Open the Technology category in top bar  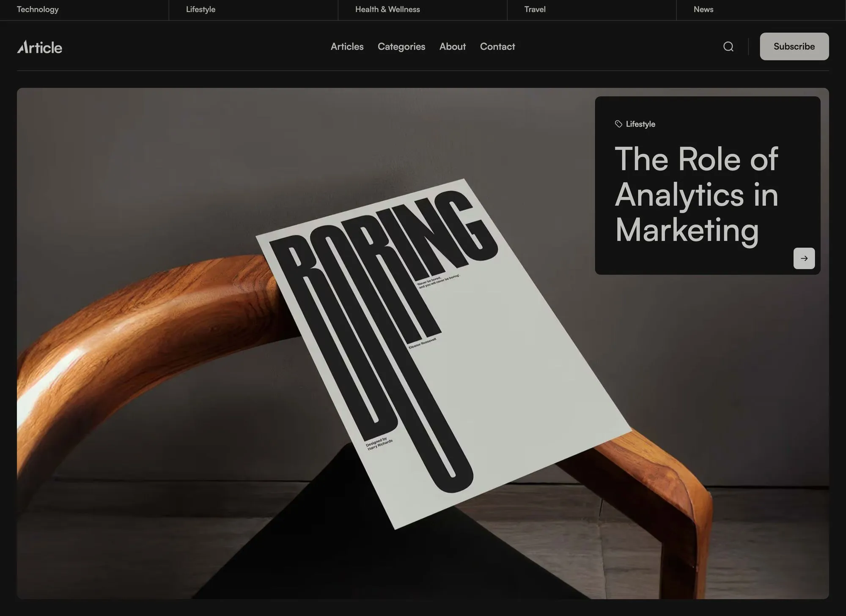38,9
